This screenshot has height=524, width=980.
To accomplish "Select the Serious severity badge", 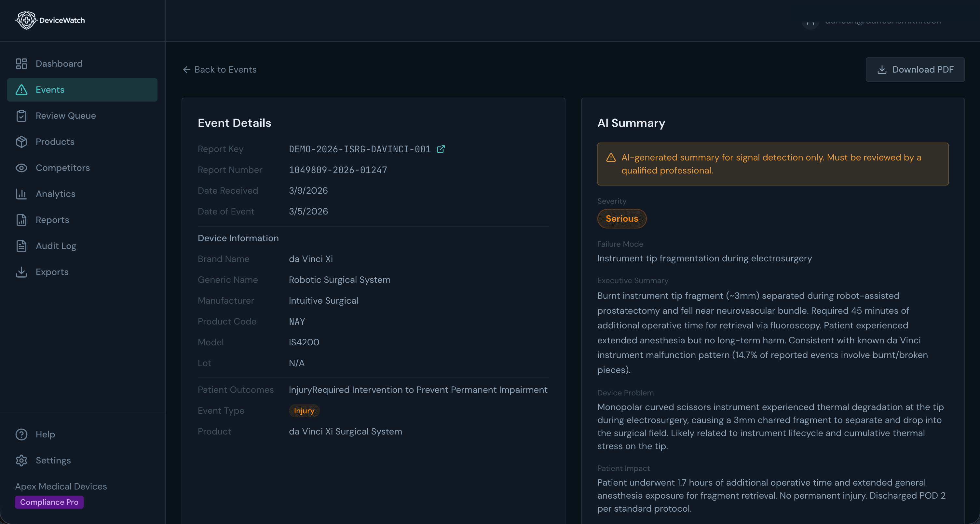I will point(622,218).
